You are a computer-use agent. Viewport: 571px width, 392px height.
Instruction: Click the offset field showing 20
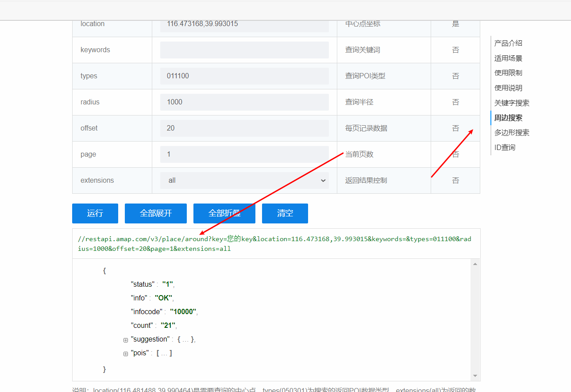pyautogui.click(x=244, y=128)
